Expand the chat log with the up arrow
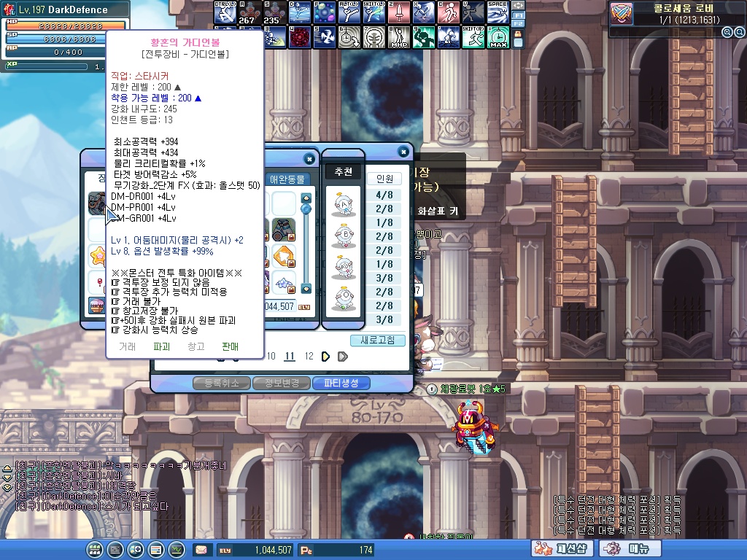 click(7, 468)
